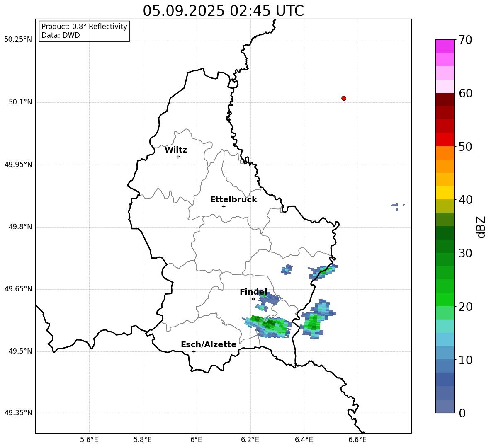Image resolution: width=491 pixels, height=448 pixels.
Task: Click the 50.1°N latitude label
Action: [20, 102]
